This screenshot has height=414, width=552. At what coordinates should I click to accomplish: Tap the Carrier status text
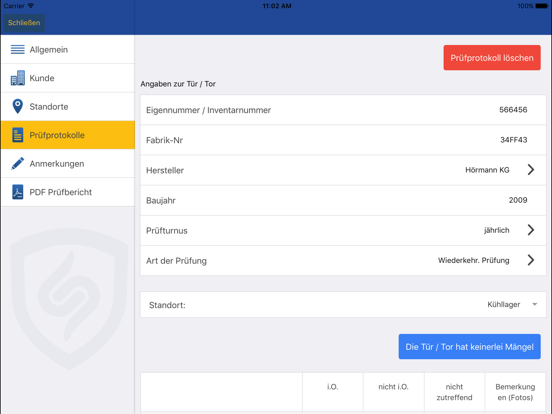coord(14,6)
